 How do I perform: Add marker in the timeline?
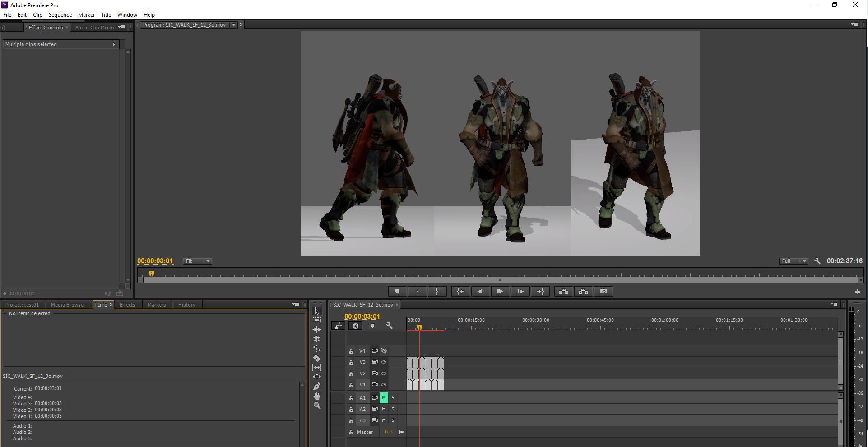pos(372,326)
